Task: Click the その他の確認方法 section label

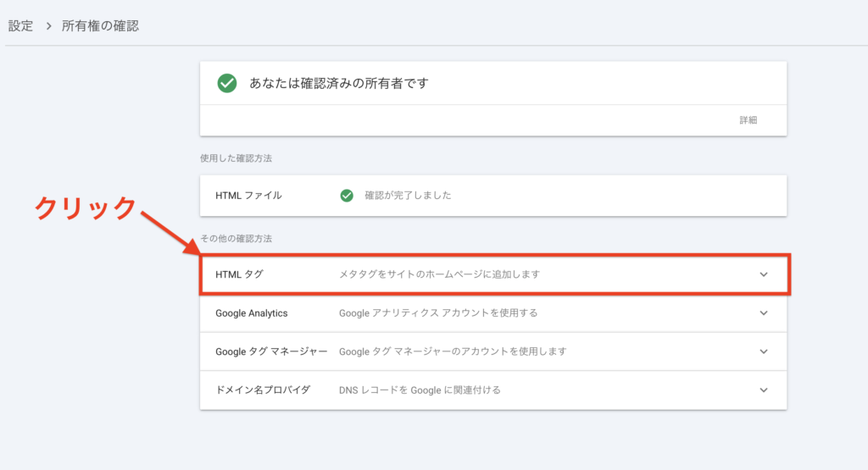Action: point(236,239)
